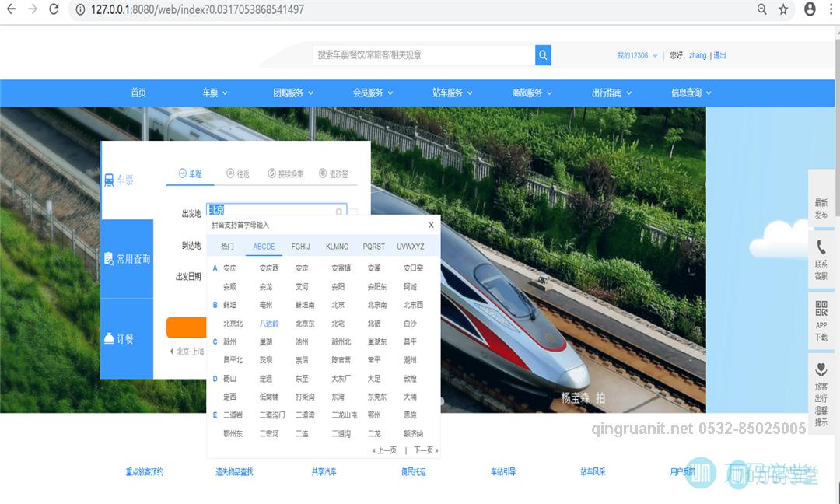Viewport: 840px width, 504px height.
Task: Close the city selection popup
Action: [x=431, y=225]
